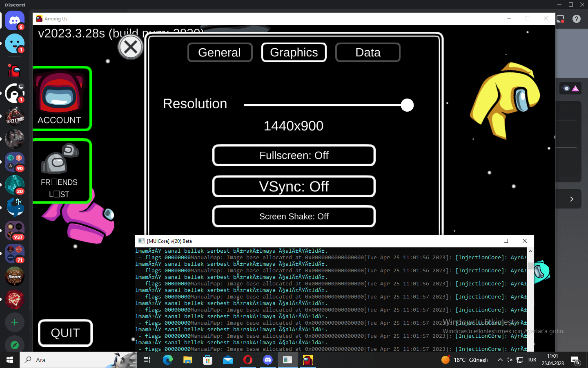Open Task View on the taskbar

147,360
